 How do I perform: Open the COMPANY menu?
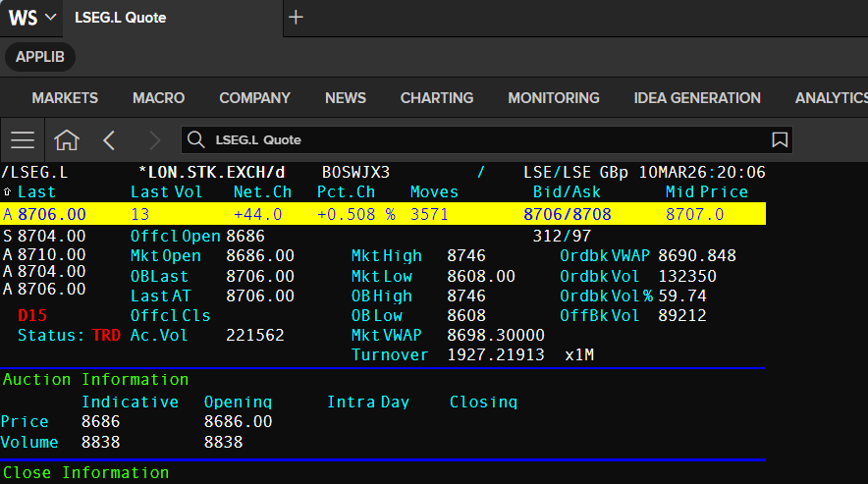(x=254, y=98)
